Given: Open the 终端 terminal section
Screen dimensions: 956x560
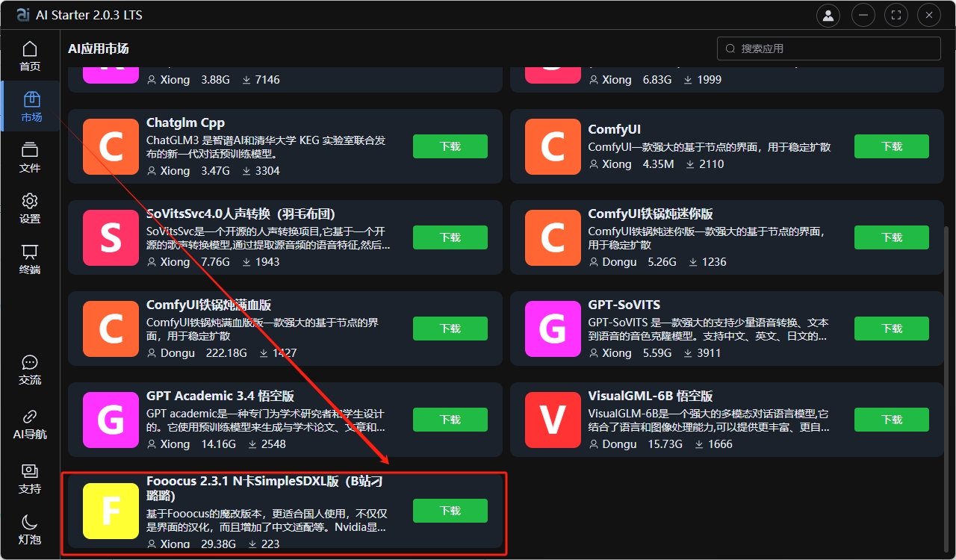Looking at the screenshot, I should point(30,259).
